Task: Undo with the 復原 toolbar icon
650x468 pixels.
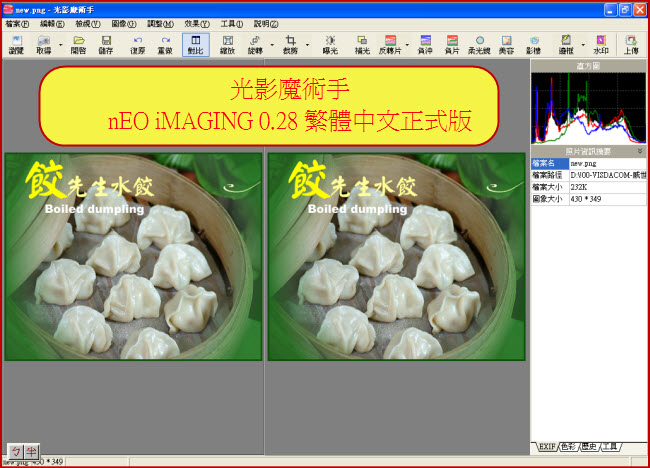Action: (137, 44)
